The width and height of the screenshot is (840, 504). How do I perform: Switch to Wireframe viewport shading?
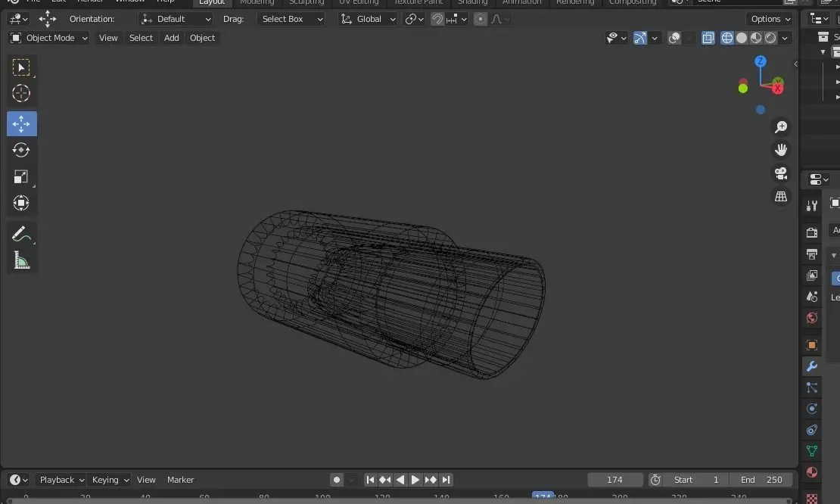[x=727, y=38]
